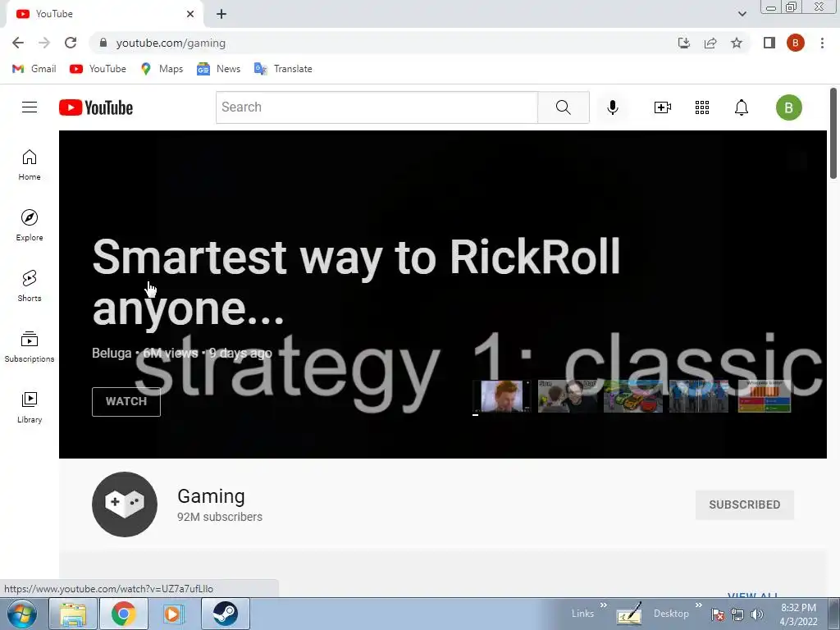Bookmark this page with the star icon
This screenshot has width=840, height=630.
point(737,43)
